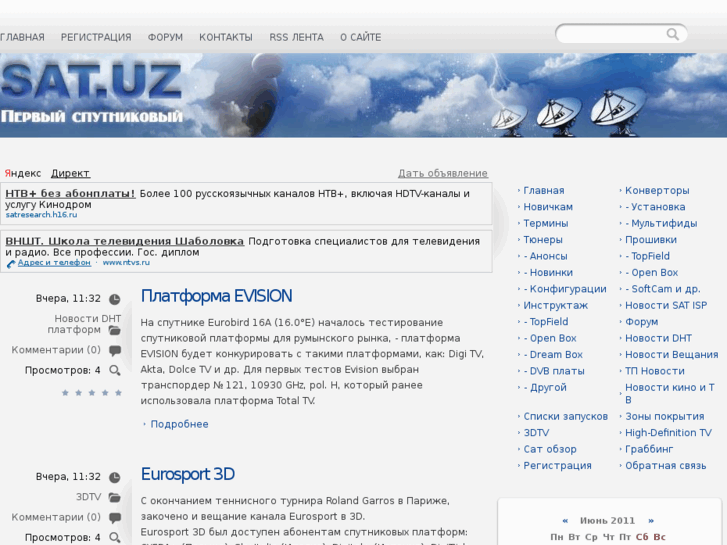Go to previous month in calendar
The image size is (727, 545).
tap(565, 520)
